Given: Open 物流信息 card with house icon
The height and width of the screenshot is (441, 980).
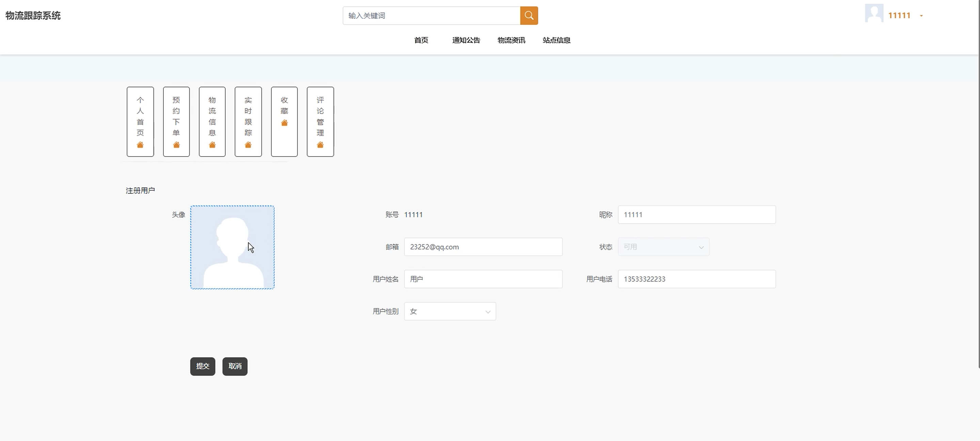Looking at the screenshot, I should point(212,122).
